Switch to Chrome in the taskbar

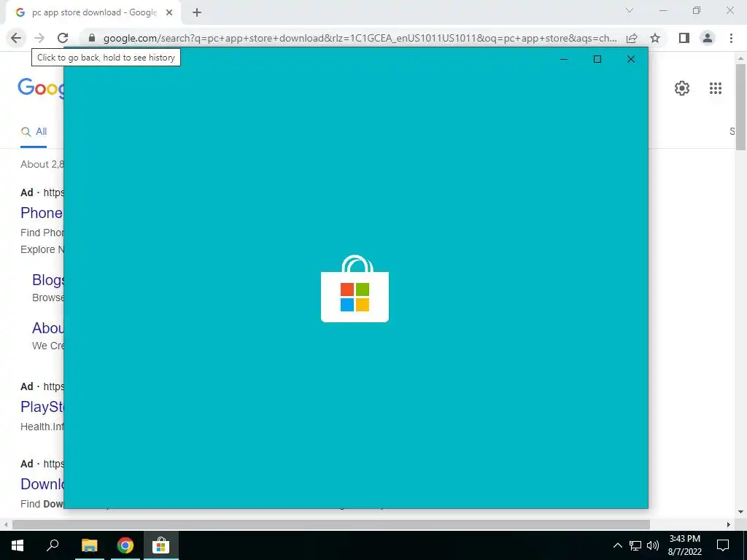click(x=125, y=545)
